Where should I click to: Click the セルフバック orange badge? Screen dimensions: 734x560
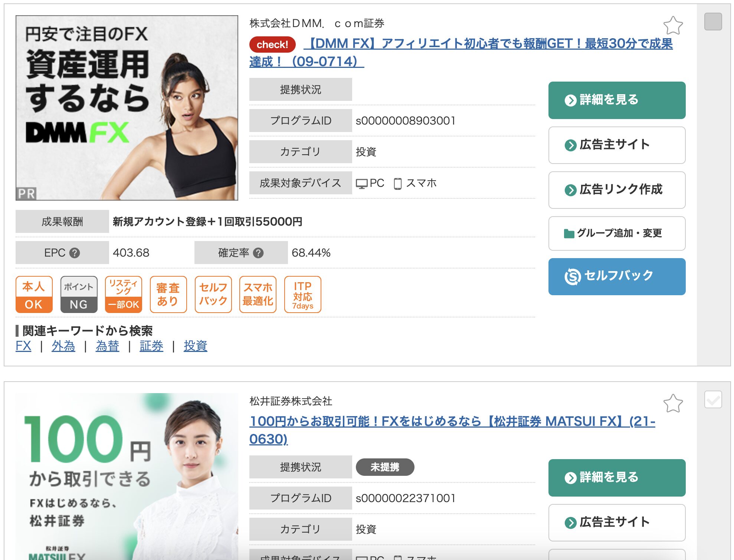213,294
